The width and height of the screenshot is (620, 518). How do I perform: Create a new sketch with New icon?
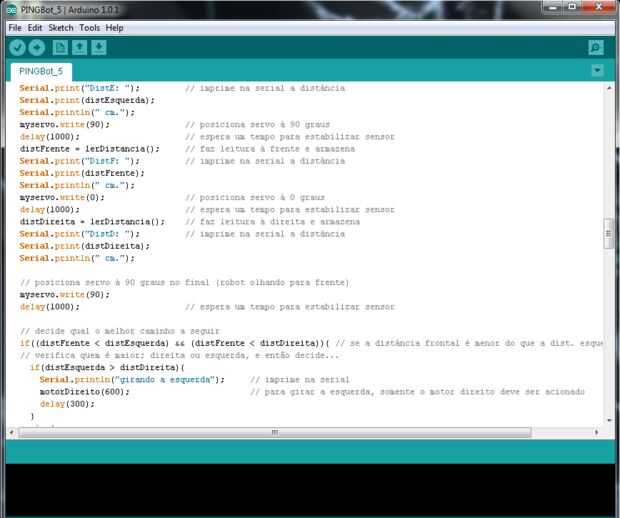tap(60, 48)
